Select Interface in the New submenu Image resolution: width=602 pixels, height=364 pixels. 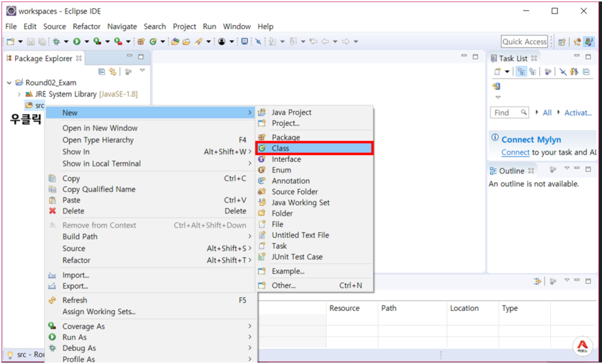click(x=314, y=159)
